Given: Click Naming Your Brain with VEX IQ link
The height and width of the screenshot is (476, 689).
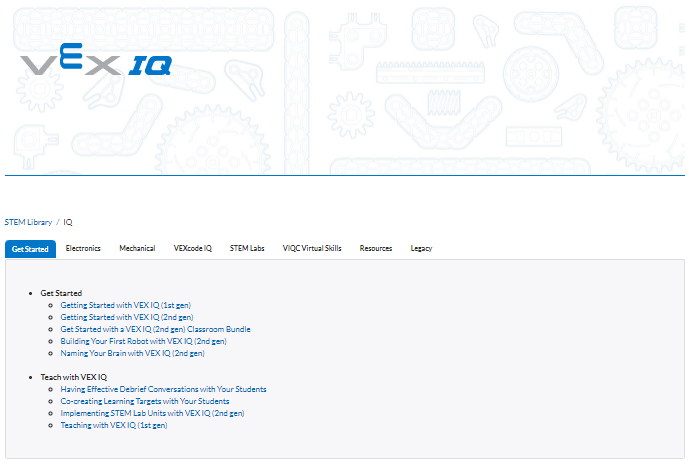Looking at the screenshot, I should tap(132, 353).
